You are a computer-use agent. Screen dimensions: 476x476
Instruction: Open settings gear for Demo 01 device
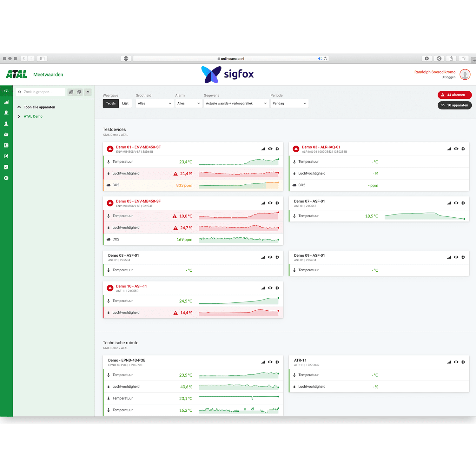point(277,149)
